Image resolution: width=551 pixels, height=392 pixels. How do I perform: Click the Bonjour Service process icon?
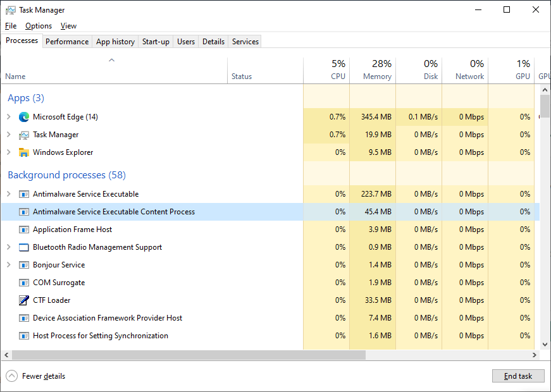[x=24, y=265]
